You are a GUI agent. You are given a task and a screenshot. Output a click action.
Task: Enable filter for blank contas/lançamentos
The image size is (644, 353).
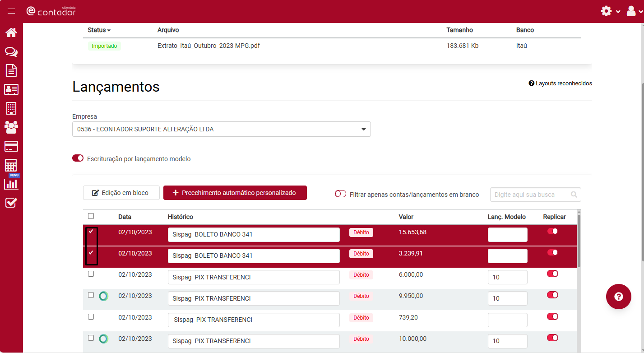pos(340,194)
